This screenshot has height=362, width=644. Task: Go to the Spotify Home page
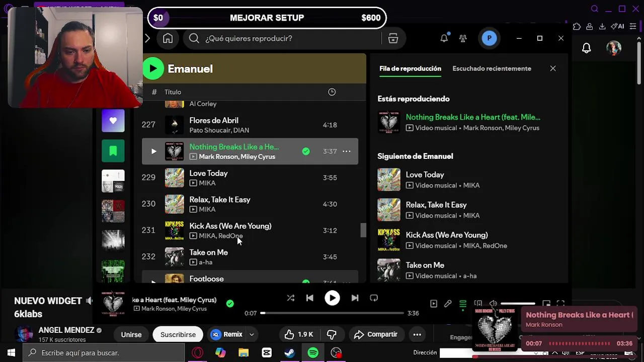[x=168, y=38]
